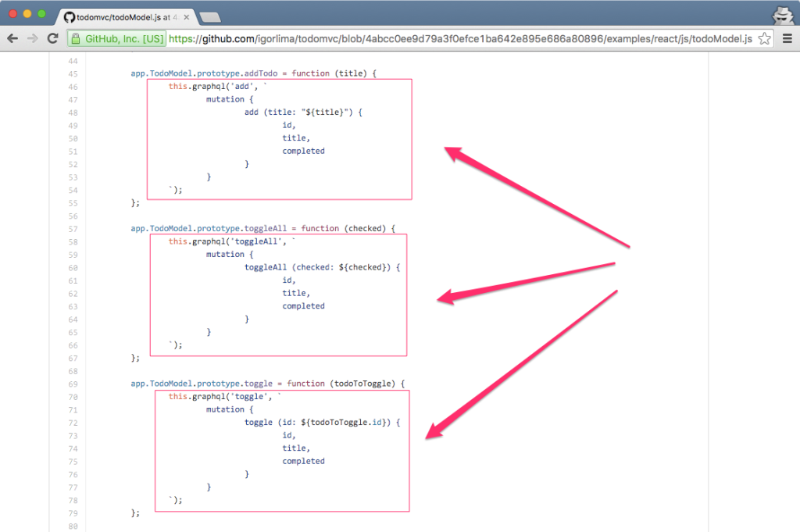Click line number 69
The image size is (800, 532).
click(73, 384)
